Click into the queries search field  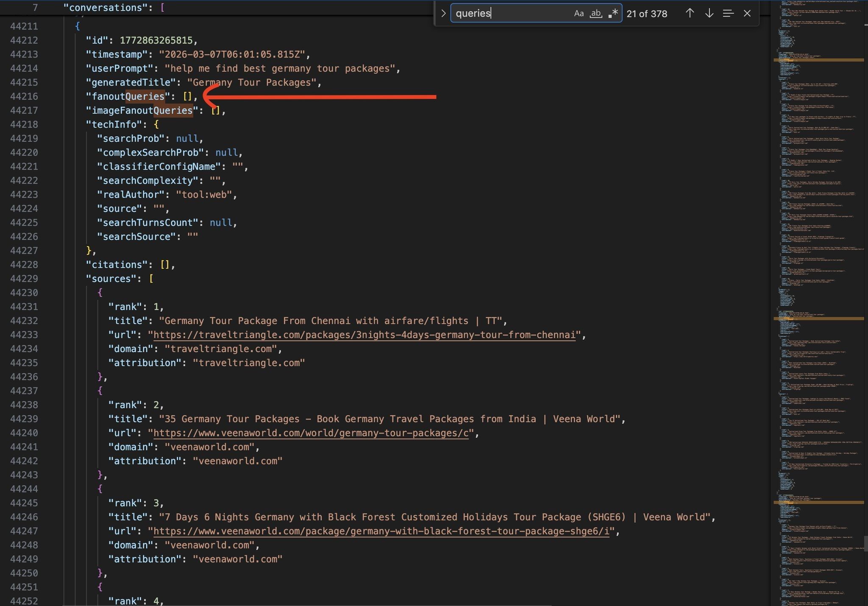pos(509,14)
